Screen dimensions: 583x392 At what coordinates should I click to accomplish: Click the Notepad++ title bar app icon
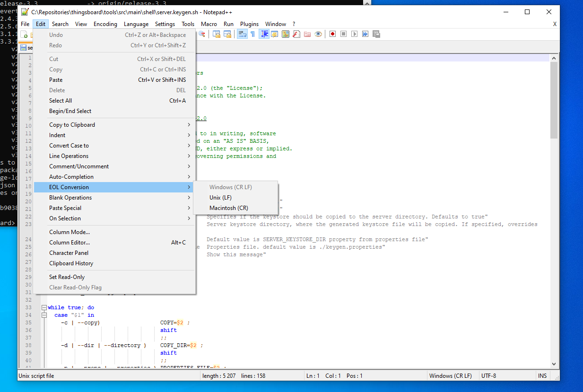click(25, 12)
